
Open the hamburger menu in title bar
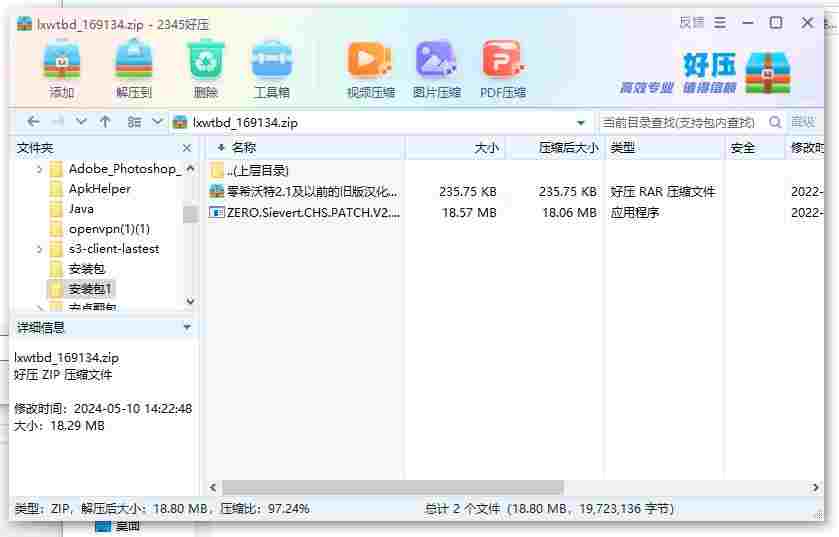click(720, 23)
